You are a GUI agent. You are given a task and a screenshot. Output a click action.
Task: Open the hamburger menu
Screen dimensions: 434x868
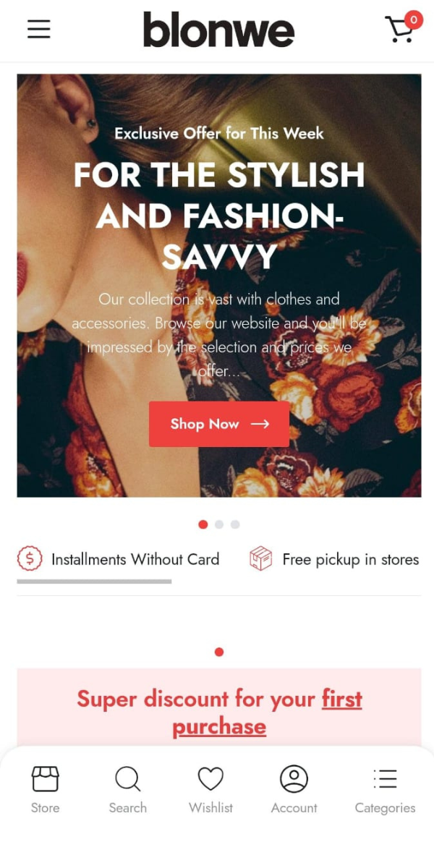click(x=39, y=29)
